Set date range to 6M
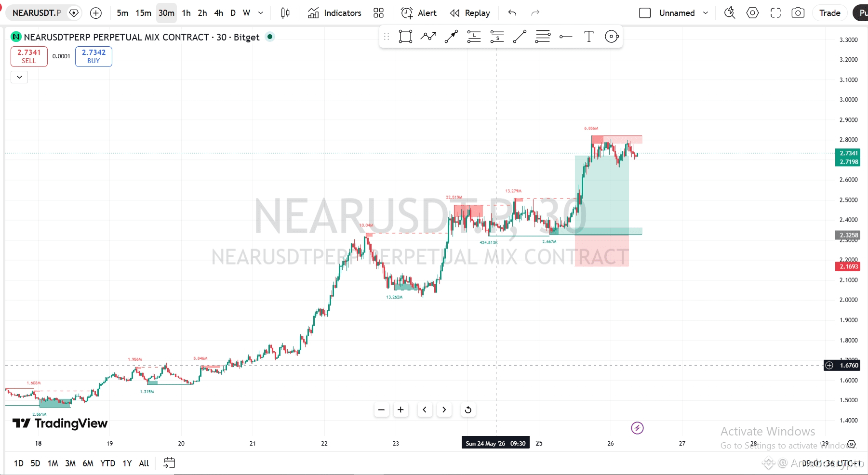868x475 pixels. coord(88,463)
